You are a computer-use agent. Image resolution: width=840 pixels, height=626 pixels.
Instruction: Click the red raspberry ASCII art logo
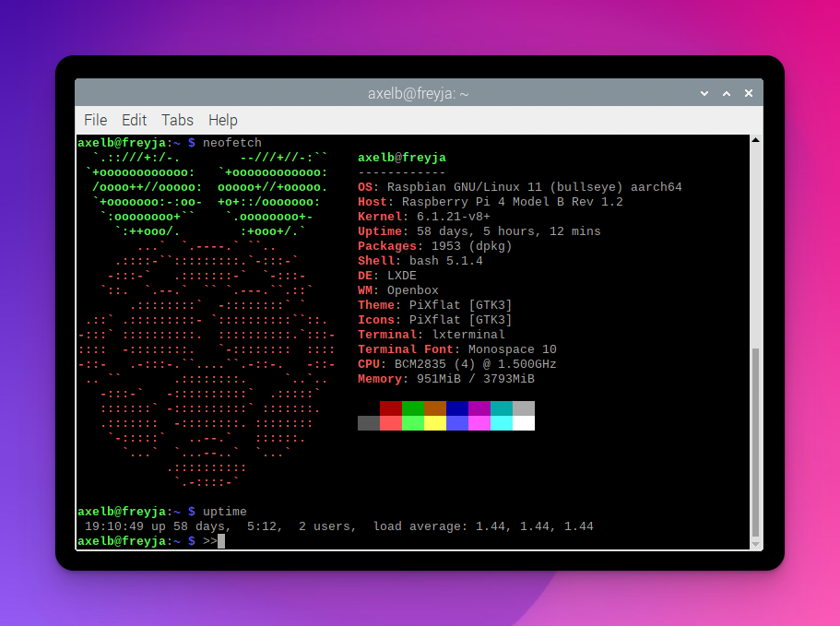point(207,364)
